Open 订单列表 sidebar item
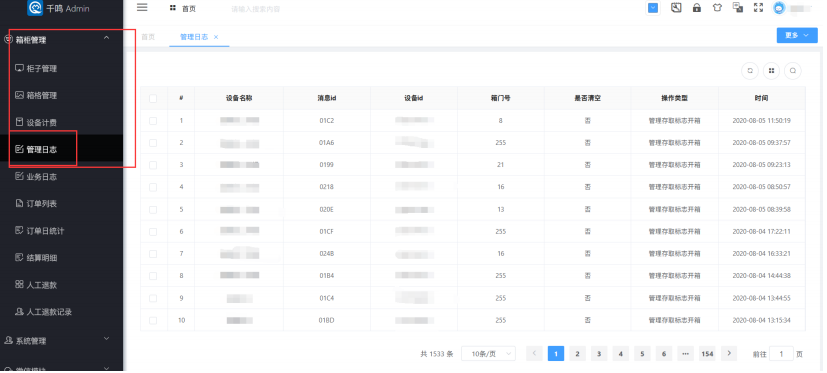Image resolution: width=827 pixels, height=373 pixels. (62, 204)
